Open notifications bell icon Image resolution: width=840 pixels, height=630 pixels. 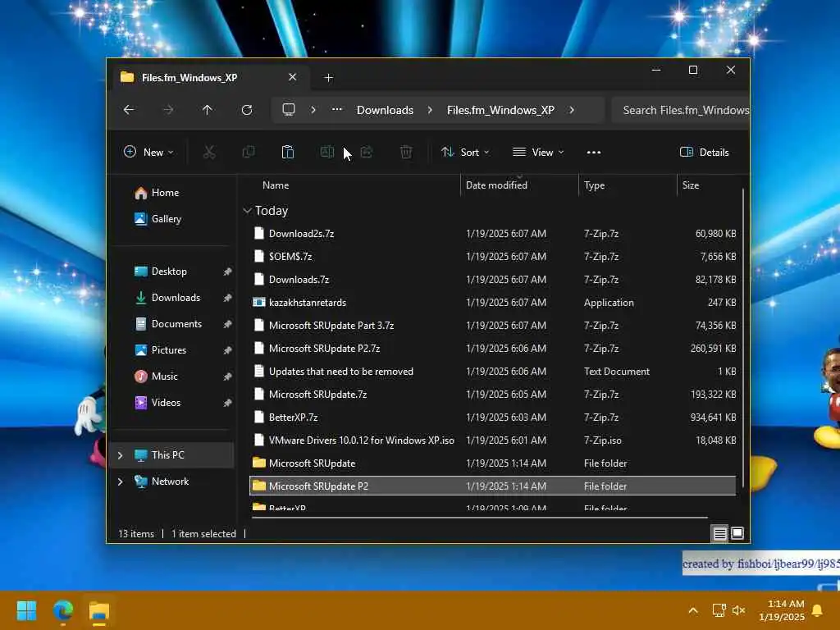[818, 610]
